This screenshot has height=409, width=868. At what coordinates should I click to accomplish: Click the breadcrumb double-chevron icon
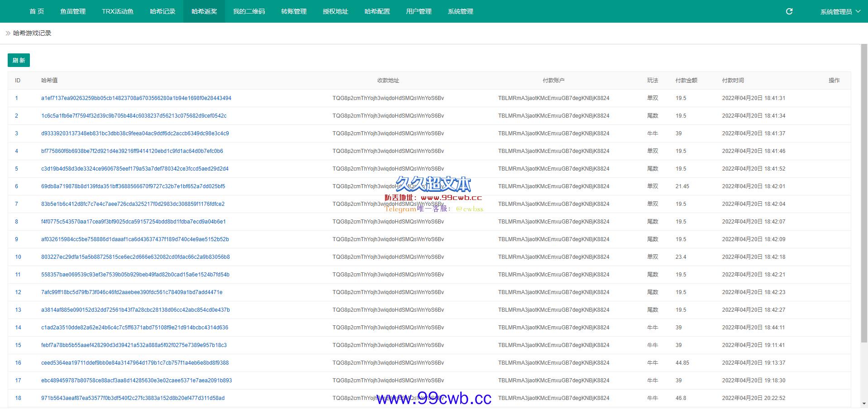8,33
